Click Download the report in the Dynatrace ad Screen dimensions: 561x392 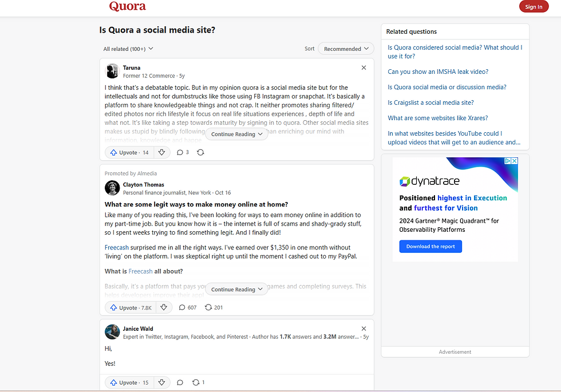click(430, 247)
